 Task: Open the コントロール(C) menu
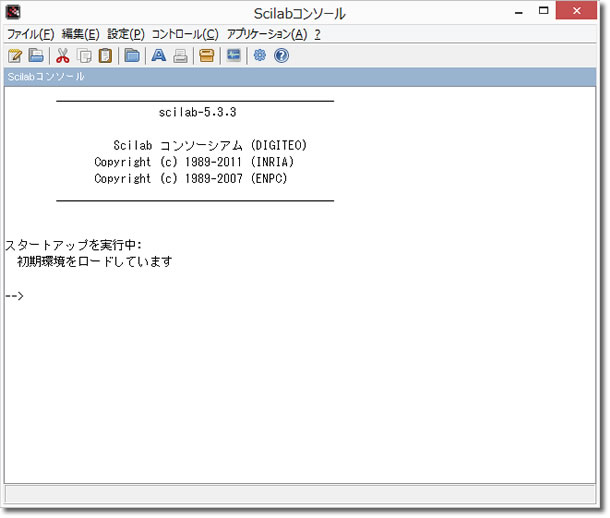tap(185, 34)
